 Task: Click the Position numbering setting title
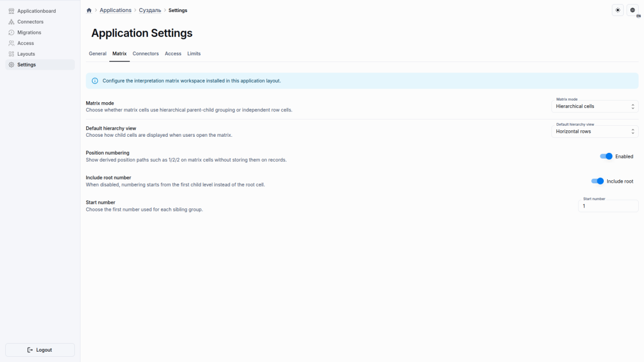click(108, 153)
